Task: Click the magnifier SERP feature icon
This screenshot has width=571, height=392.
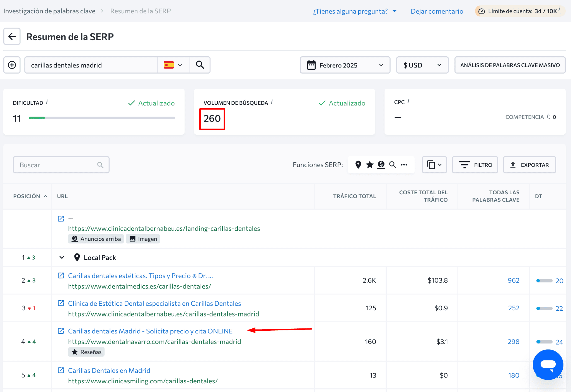Action: click(x=393, y=165)
